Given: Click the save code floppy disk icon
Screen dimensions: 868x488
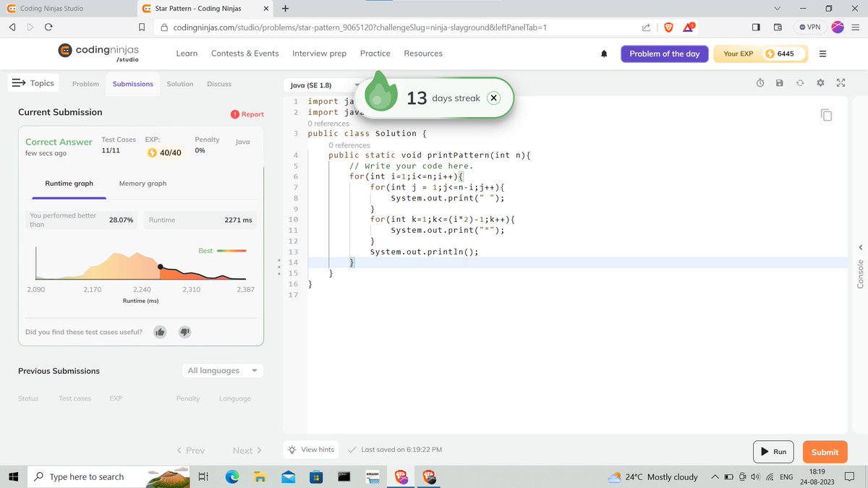Looking at the screenshot, I should [x=780, y=83].
